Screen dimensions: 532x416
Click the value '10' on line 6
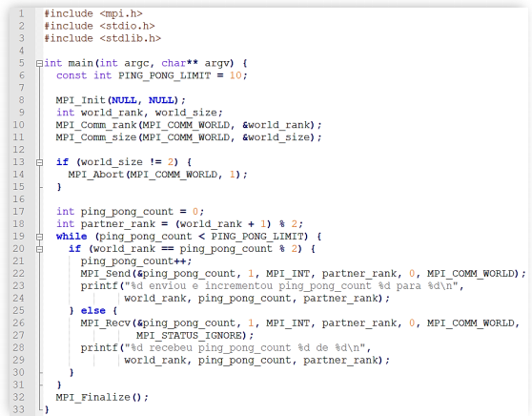tap(235, 75)
